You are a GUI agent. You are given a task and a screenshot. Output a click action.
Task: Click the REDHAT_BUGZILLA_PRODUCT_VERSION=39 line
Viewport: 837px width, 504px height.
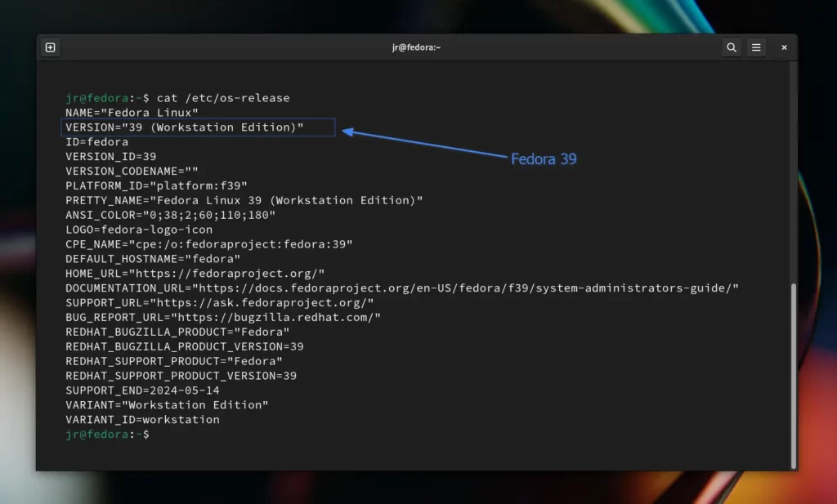point(185,346)
